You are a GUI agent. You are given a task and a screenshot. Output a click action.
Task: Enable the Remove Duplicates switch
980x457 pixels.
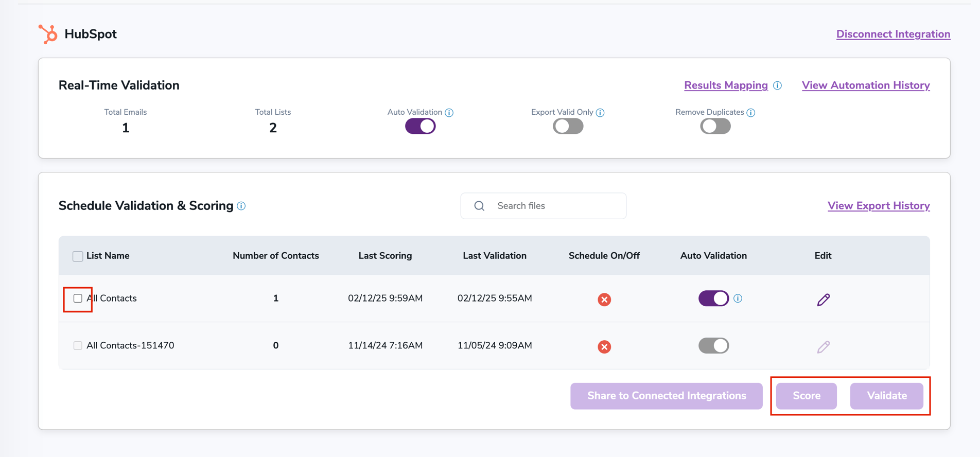pyautogui.click(x=715, y=126)
